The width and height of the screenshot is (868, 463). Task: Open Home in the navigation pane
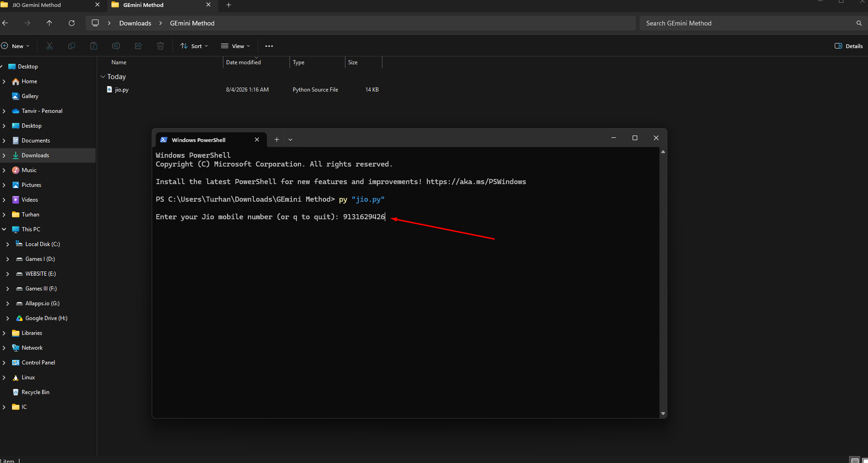tap(29, 81)
